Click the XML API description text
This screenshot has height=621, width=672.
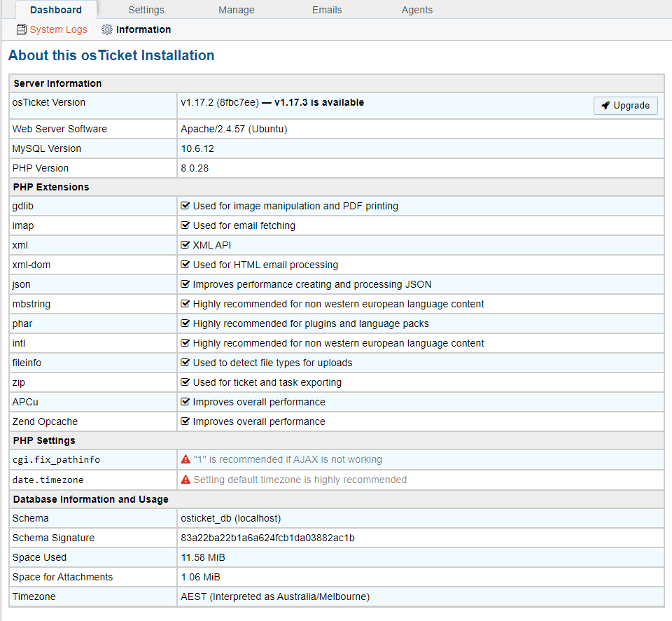pyautogui.click(x=211, y=245)
